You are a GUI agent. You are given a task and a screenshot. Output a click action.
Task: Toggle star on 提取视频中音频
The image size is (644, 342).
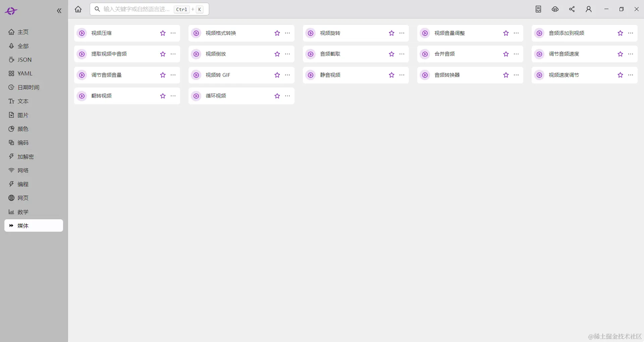pos(163,54)
